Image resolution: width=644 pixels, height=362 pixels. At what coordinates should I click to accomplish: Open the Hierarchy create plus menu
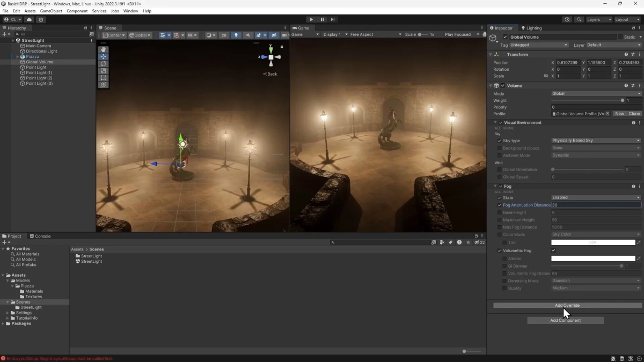pos(5,34)
